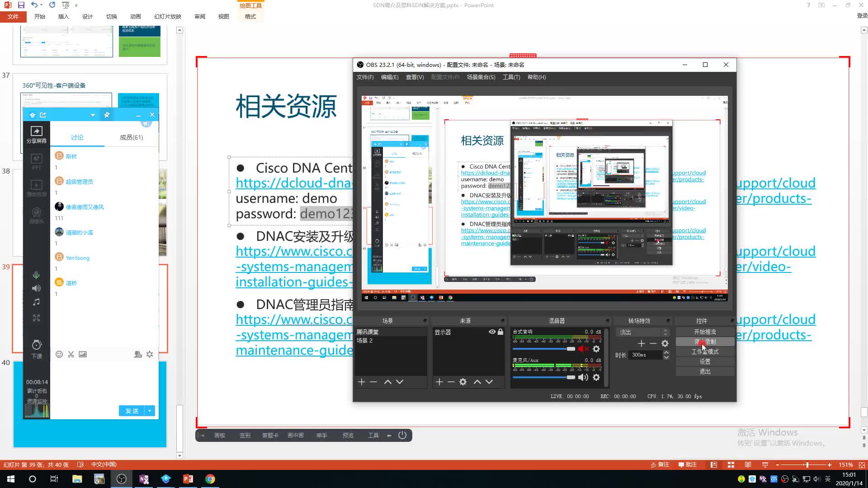The width and height of the screenshot is (868, 488).
Task: Undock the 来源 sources panel
Action: [x=503, y=321]
